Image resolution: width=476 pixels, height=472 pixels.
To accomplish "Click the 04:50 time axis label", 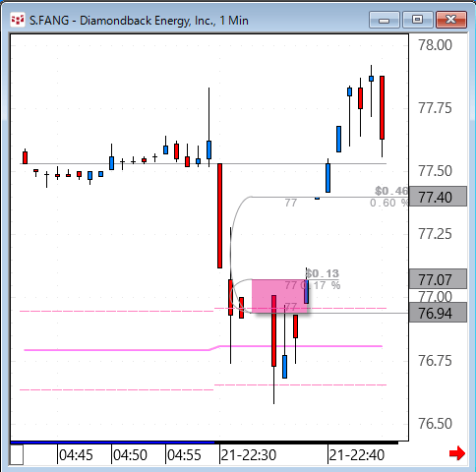I will point(130,455).
